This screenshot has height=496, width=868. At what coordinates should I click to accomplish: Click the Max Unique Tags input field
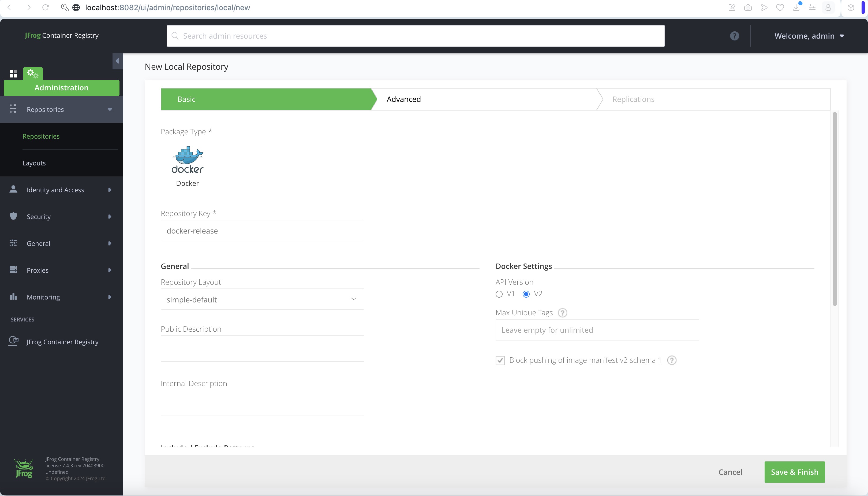[597, 330]
